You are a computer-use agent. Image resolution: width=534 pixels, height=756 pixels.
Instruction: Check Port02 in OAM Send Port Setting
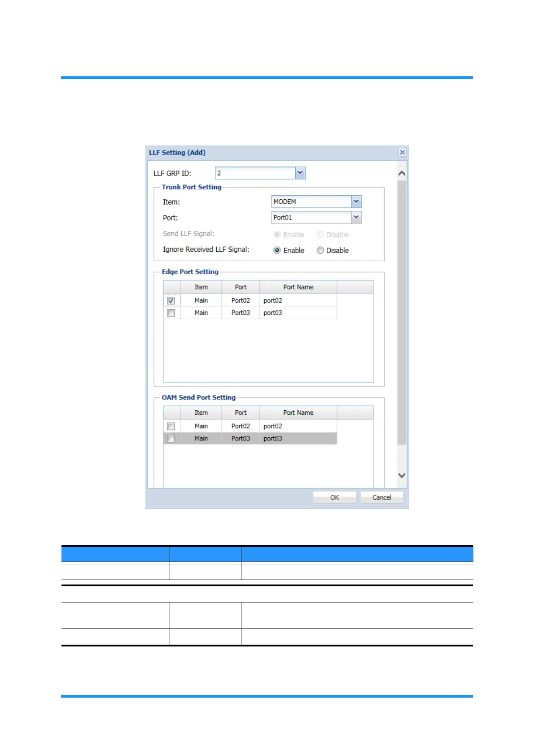171,426
